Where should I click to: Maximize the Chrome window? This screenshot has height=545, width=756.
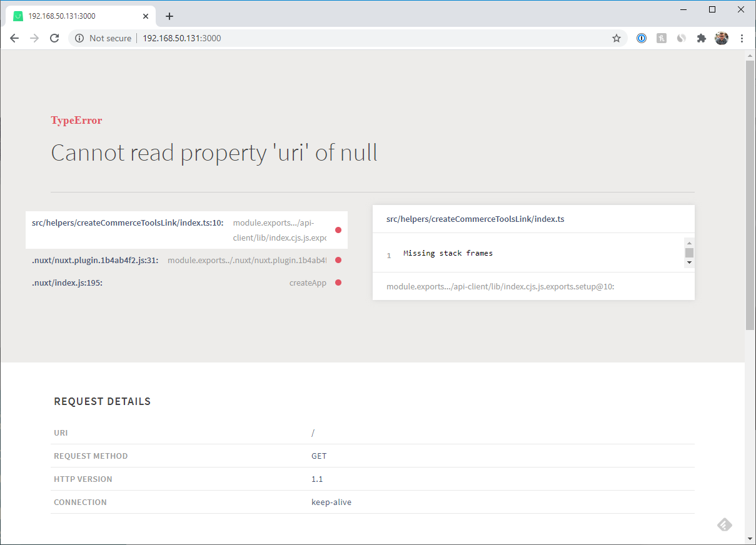point(712,9)
